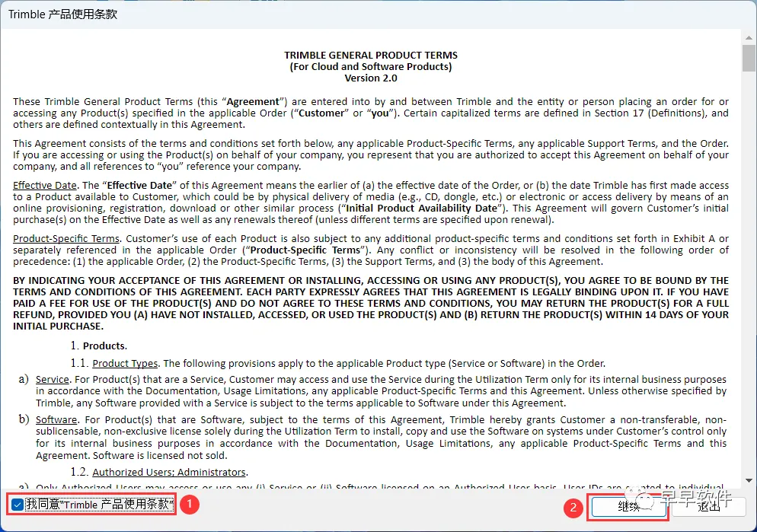Click the 继续 continue button

[628, 506]
